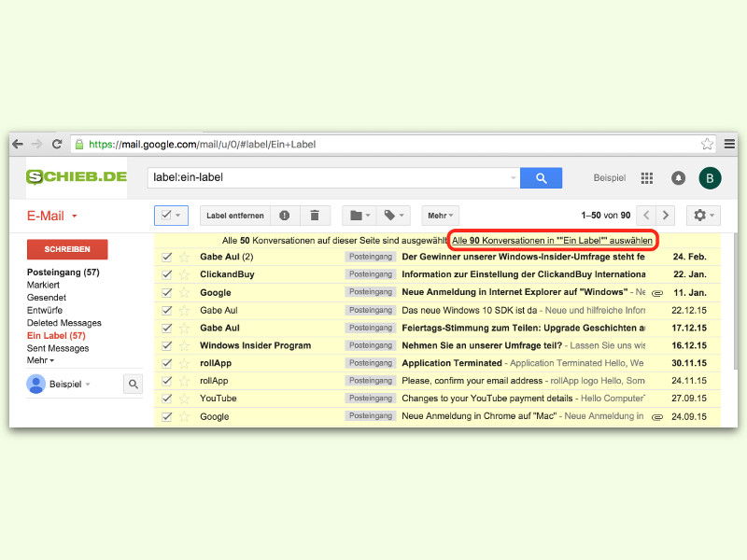Click the SCHREIBEN compose button
The image size is (747, 560).
click(x=67, y=249)
